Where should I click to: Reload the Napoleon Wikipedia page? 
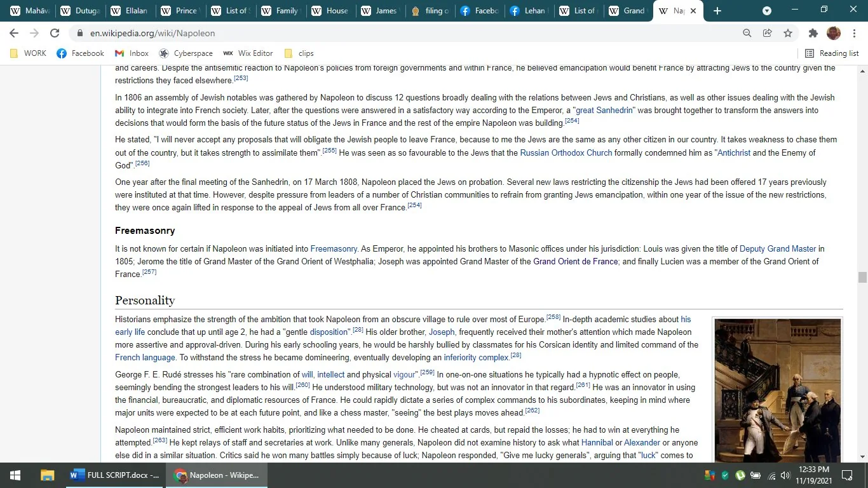(x=55, y=33)
